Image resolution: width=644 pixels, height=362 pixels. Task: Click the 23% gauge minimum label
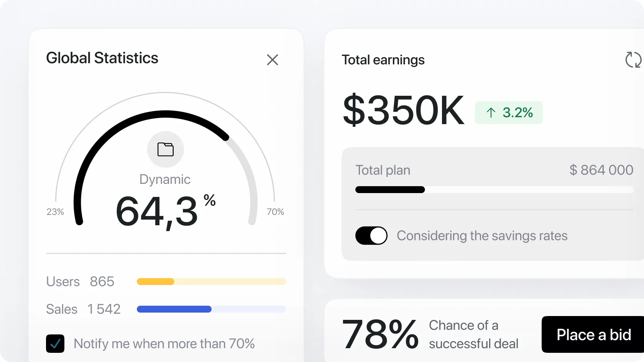(x=55, y=212)
